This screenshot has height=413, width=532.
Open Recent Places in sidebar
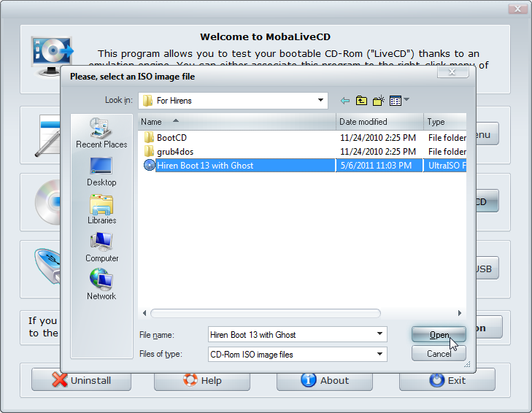(x=101, y=133)
